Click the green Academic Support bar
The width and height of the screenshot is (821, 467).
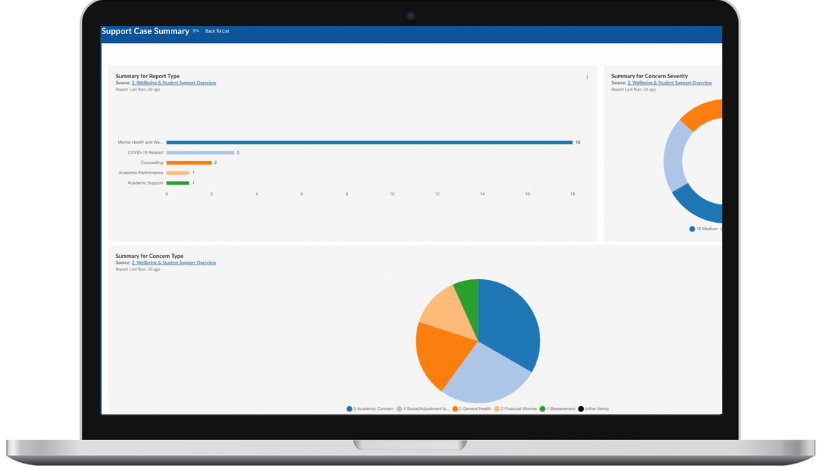[177, 183]
